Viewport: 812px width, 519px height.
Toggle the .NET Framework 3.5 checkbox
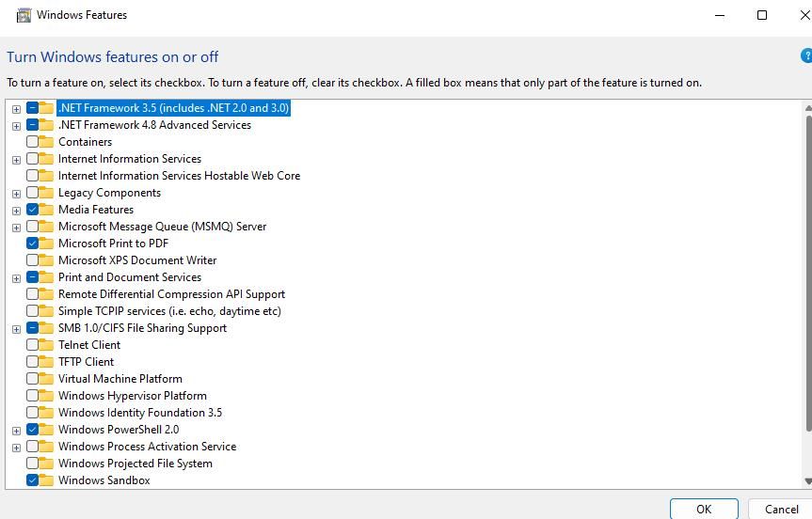32,108
